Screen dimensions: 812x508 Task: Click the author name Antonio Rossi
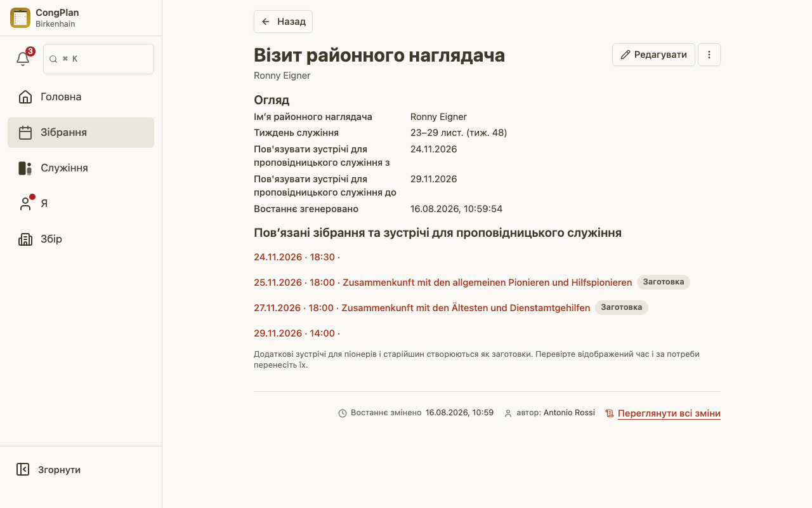pos(569,413)
